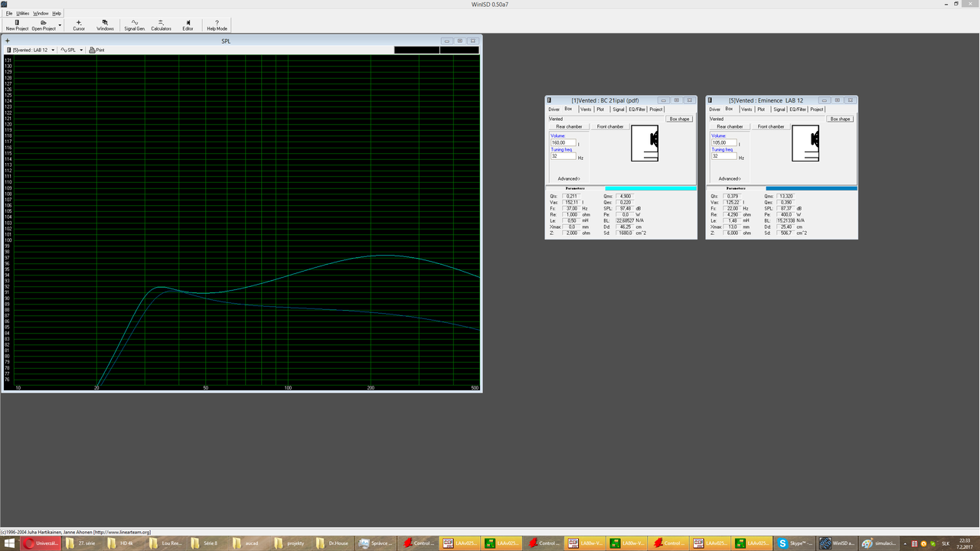Open the Dr.House folder taskbar item

click(333, 543)
